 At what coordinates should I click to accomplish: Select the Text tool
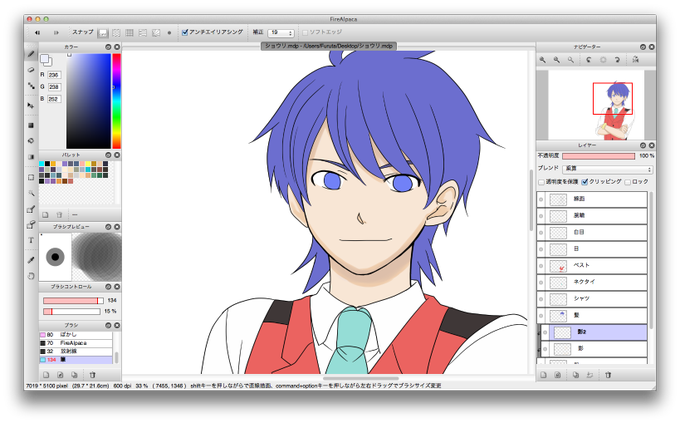(x=31, y=240)
